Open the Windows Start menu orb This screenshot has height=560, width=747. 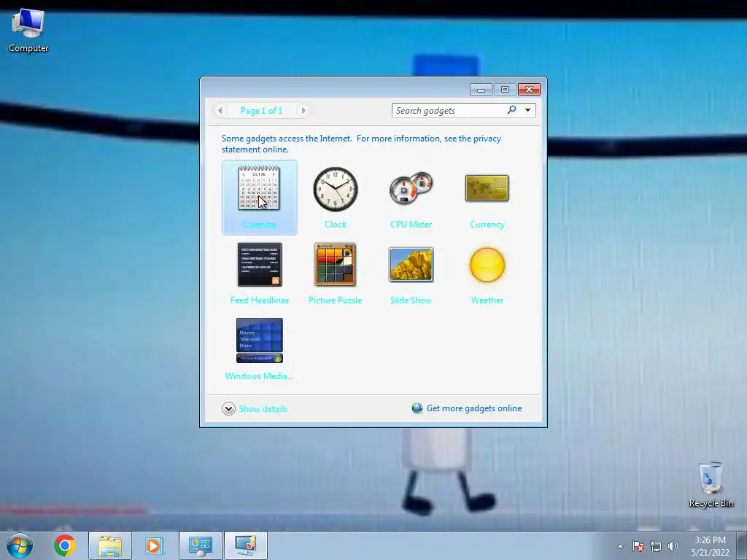20,545
